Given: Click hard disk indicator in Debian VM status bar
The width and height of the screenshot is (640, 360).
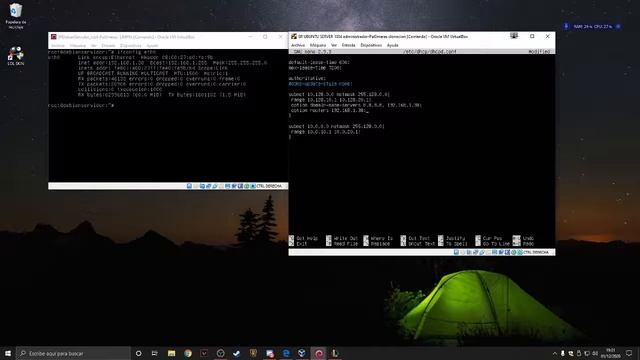Looking at the screenshot, I should coord(189,186).
